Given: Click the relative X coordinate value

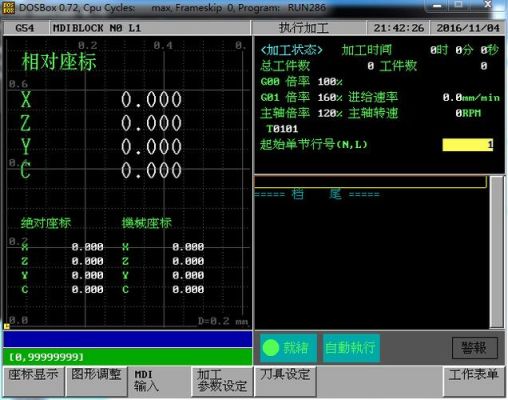Looking at the screenshot, I should click(x=151, y=99).
